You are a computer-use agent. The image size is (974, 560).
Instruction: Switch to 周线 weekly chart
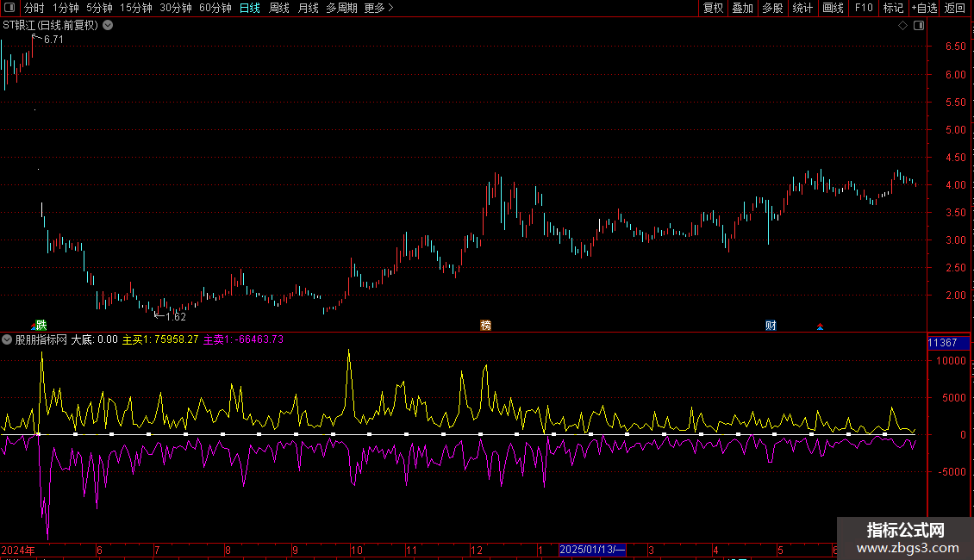click(x=279, y=8)
